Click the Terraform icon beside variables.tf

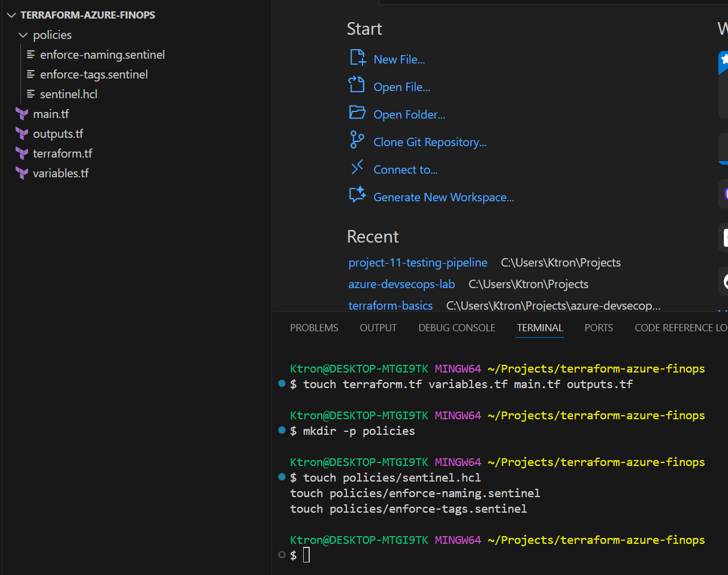22,173
